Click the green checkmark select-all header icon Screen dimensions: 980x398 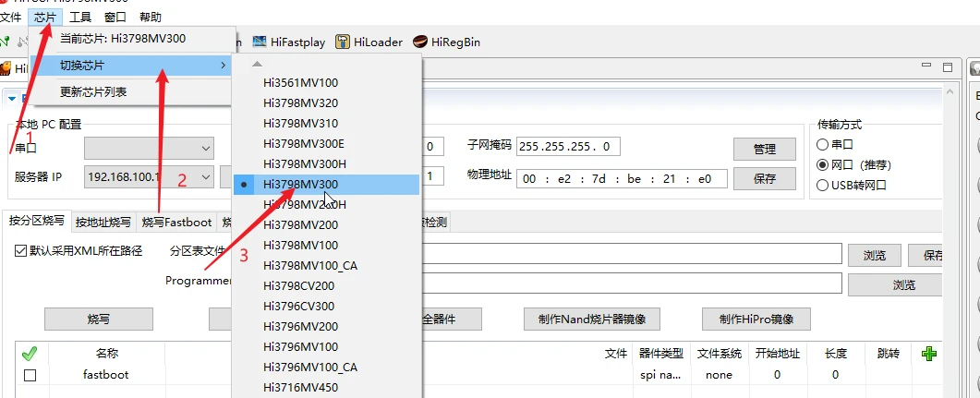(x=29, y=355)
